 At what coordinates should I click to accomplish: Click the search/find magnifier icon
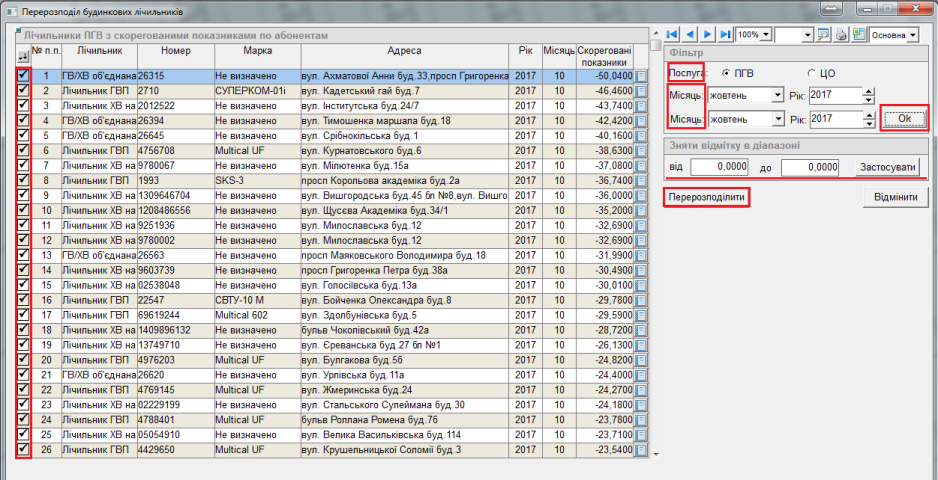(x=823, y=35)
